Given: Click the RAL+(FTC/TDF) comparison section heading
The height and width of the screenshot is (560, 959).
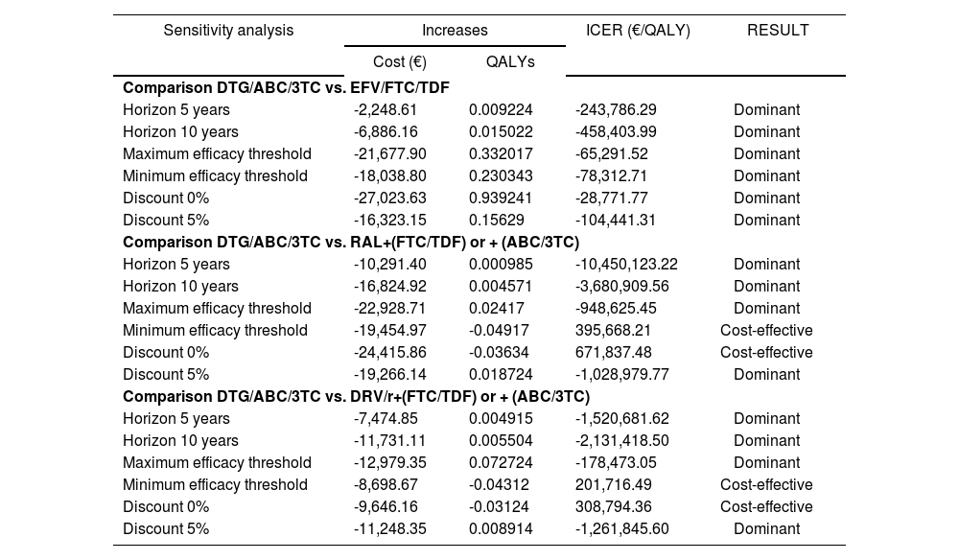Looking at the screenshot, I should (x=351, y=243).
